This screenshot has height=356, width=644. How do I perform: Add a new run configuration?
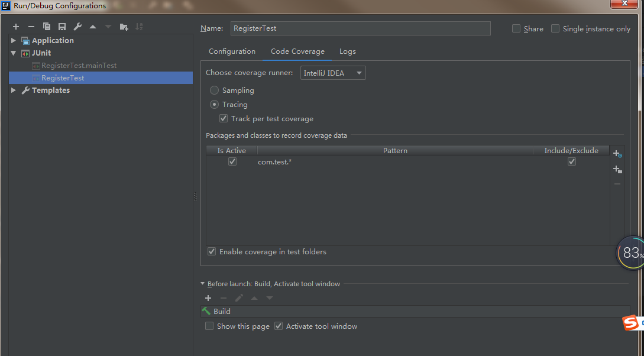[16, 27]
